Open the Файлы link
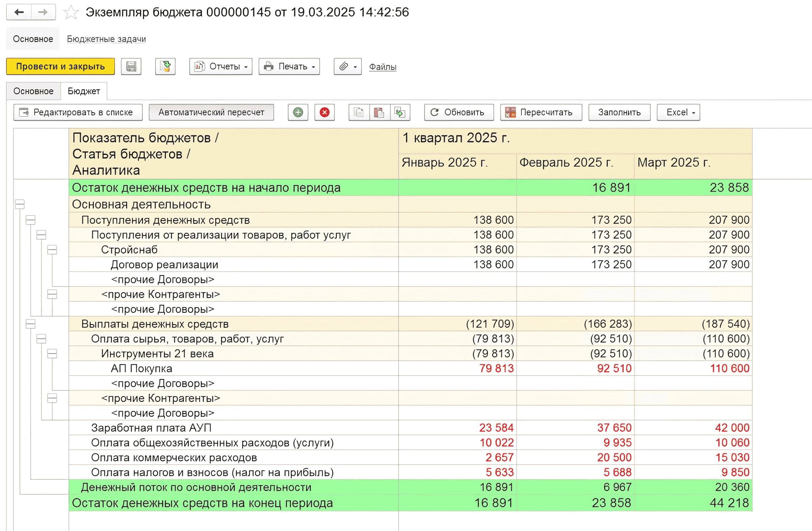 [382, 67]
